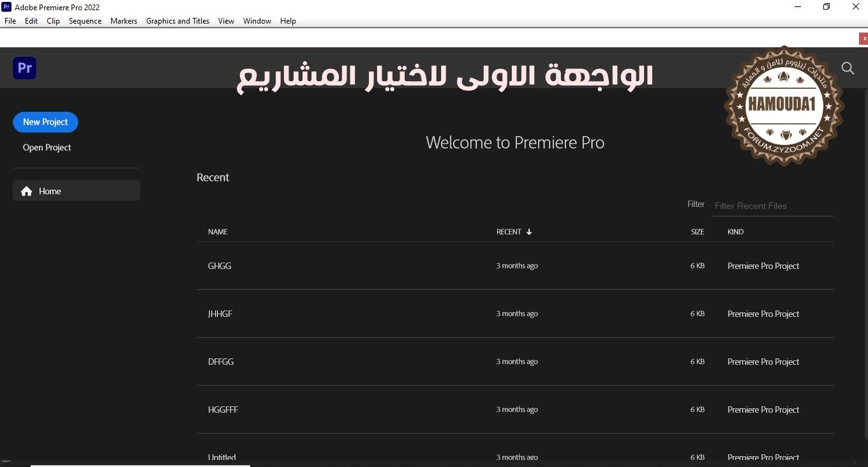Close the red x banner button

click(864, 38)
